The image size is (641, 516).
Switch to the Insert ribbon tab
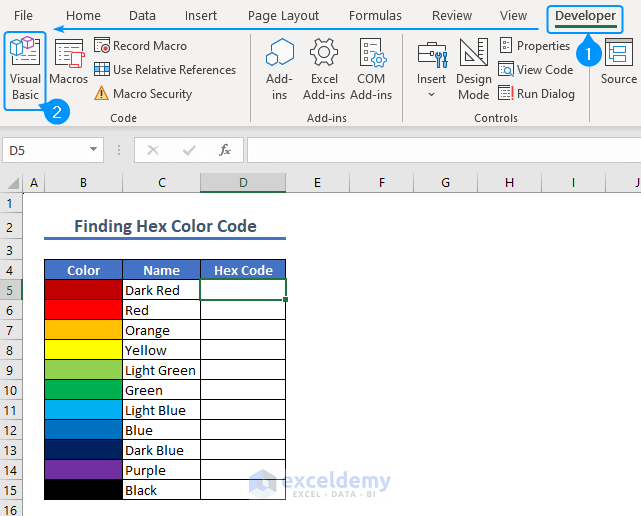pyautogui.click(x=201, y=16)
